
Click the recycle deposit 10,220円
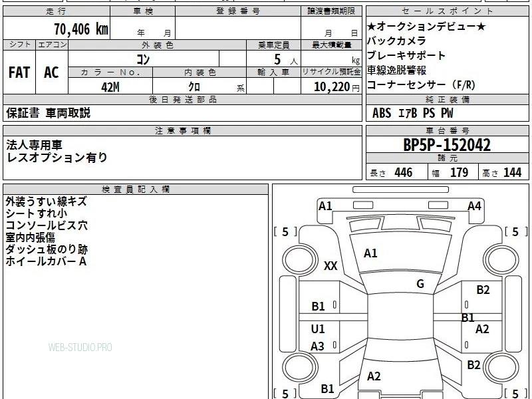pos(336,87)
